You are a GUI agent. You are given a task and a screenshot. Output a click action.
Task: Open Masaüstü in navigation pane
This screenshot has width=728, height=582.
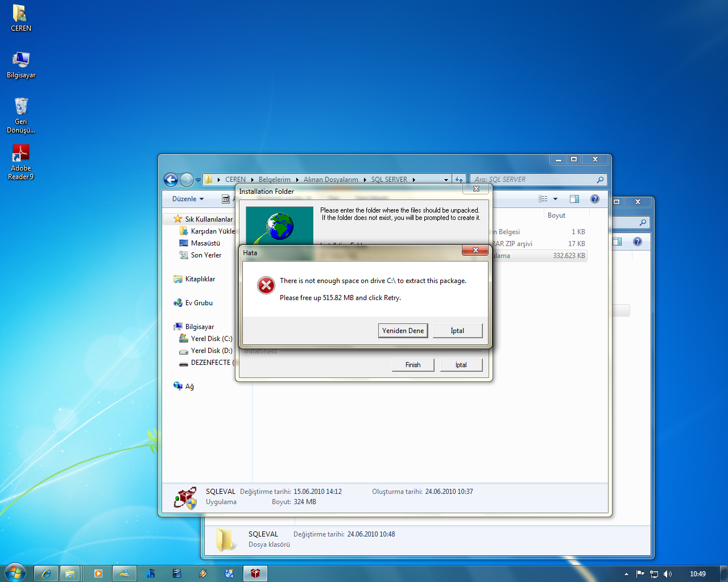(x=205, y=243)
